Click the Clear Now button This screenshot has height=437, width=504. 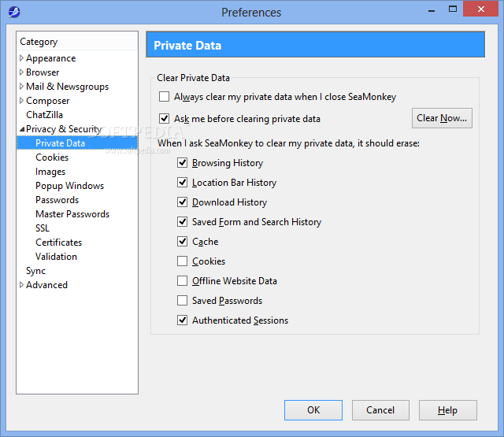click(x=442, y=118)
